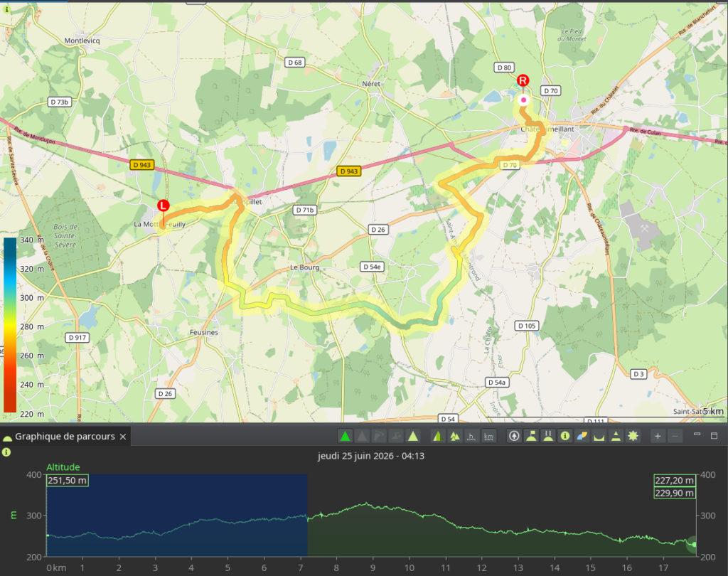
Task: Click the 251,50 m value label
Action: coord(68,480)
